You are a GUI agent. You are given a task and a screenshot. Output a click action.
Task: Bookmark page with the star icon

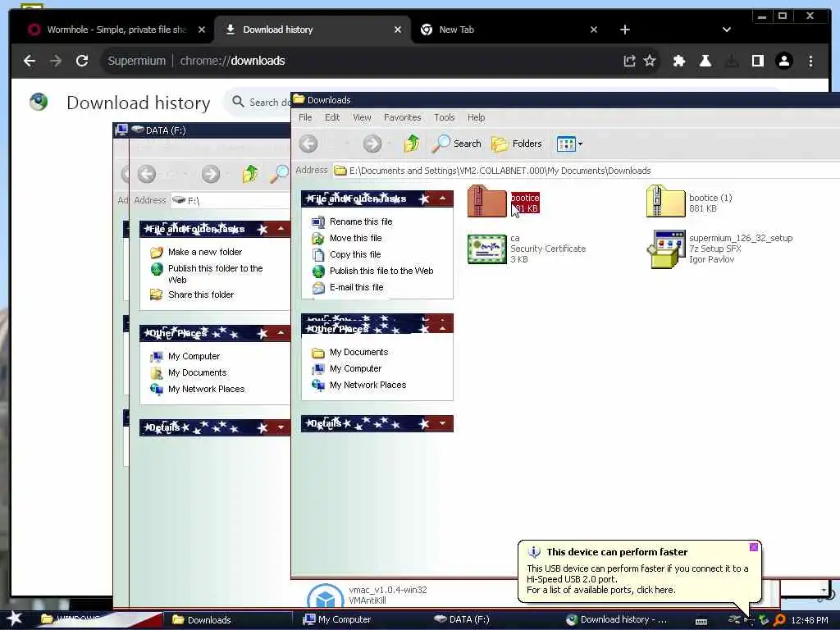pos(650,61)
